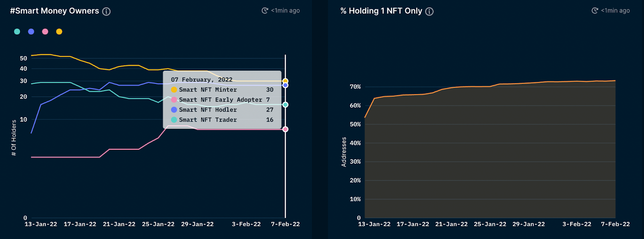Viewport: 644px width, 239px height.
Task: Toggle the blue legend dot series
Action: (31, 31)
